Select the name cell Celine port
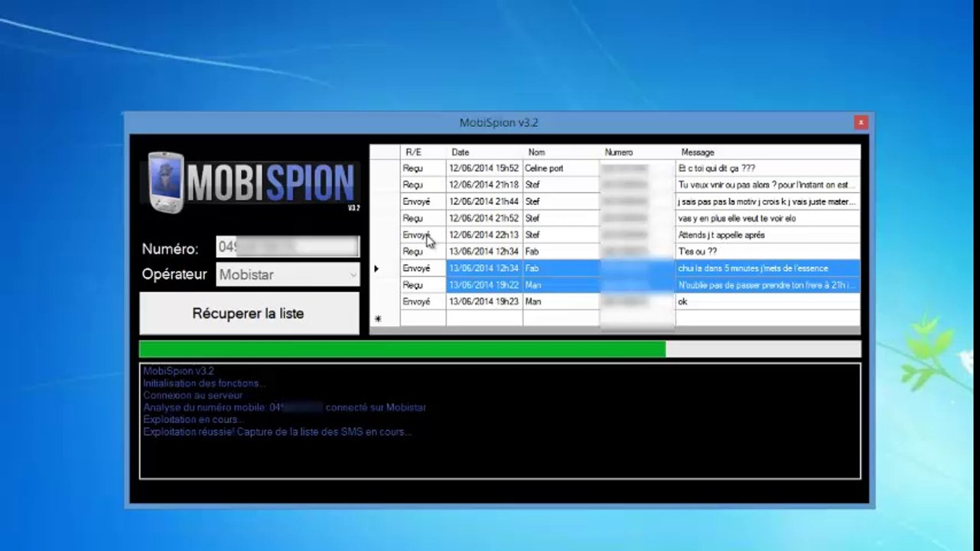980x551 pixels. 561,168
